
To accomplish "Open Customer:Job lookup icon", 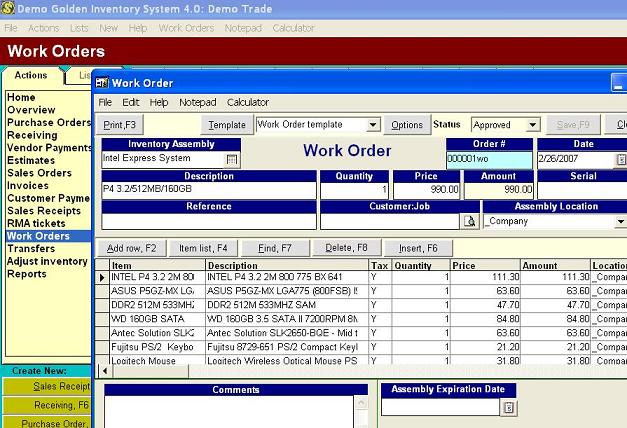I will pyautogui.click(x=470, y=221).
